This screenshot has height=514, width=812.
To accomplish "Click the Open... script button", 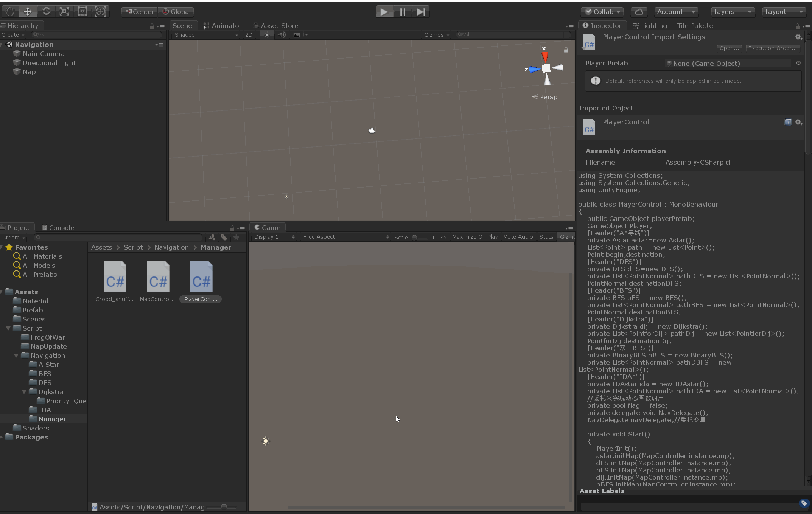I will tap(729, 48).
